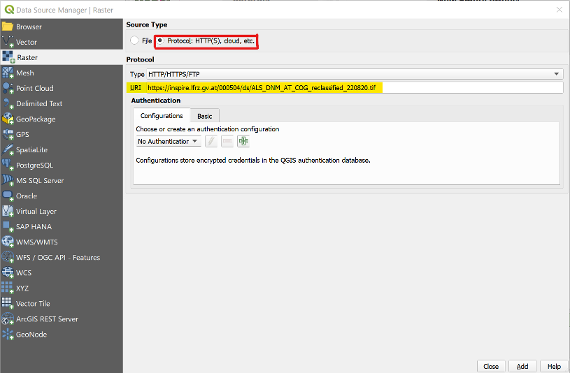
Task: Open the Browser panel icon
Action: [x=7, y=27]
